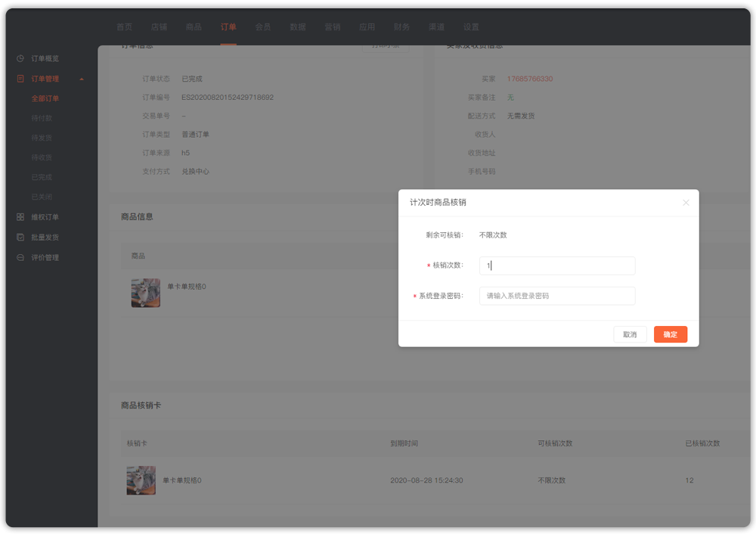Select 全部订单 in the sidebar
This screenshot has width=756, height=537.
(x=45, y=98)
